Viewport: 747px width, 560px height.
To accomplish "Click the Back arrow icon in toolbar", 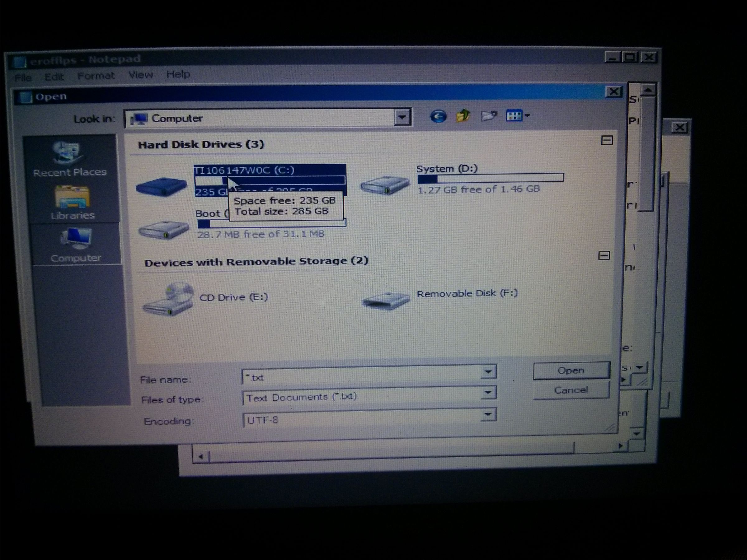I will click(x=438, y=117).
